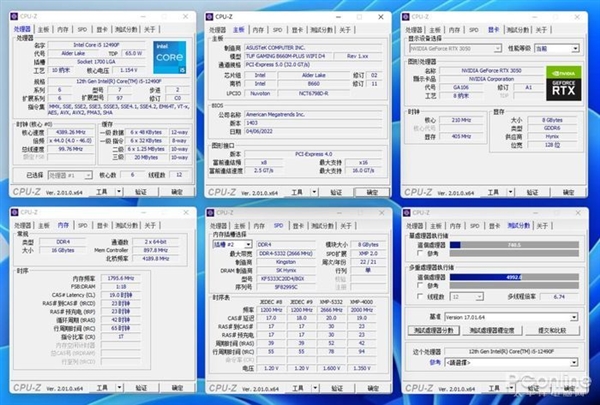Image resolution: width=600 pixels, height=405 pixels.
Task: Click the TUF GAMING B660M-PLUS WIFI D4 model field
Action: coord(288,56)
